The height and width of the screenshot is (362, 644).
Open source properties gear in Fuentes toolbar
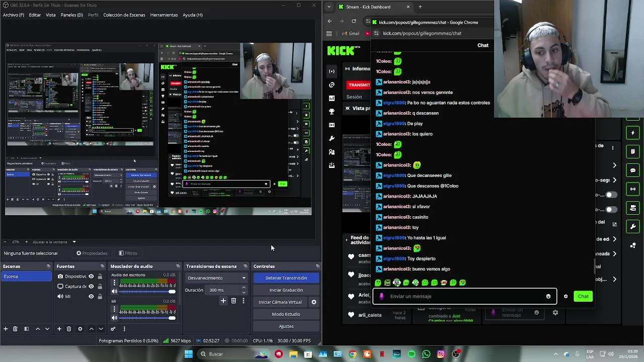(80, 329)
